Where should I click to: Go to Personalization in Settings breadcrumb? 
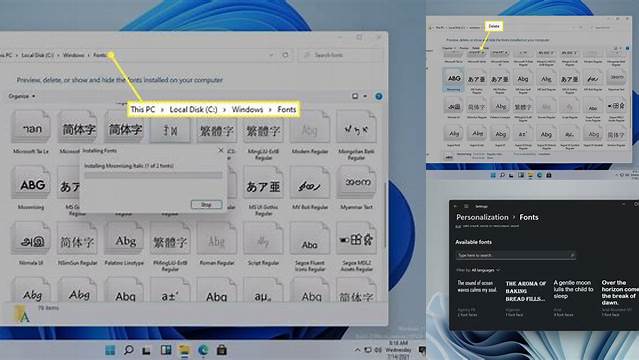[482, 217]
